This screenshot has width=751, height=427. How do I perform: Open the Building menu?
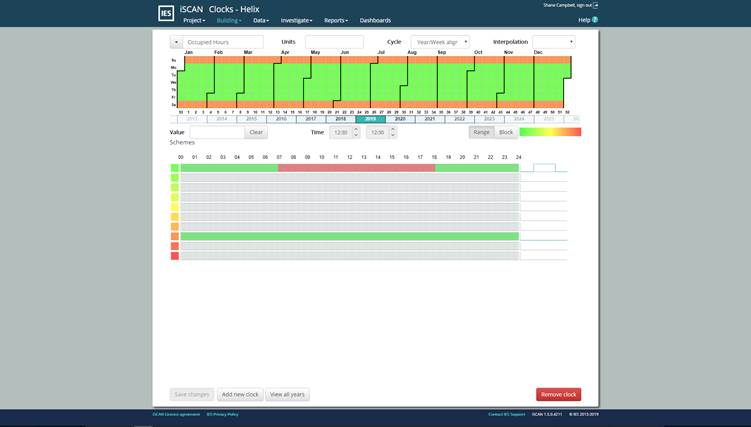(x=229, y=21)
